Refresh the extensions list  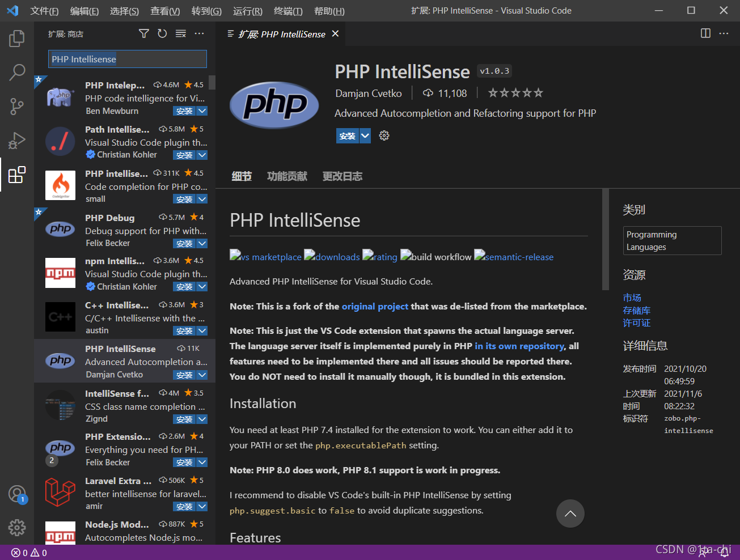click(162, 34)
